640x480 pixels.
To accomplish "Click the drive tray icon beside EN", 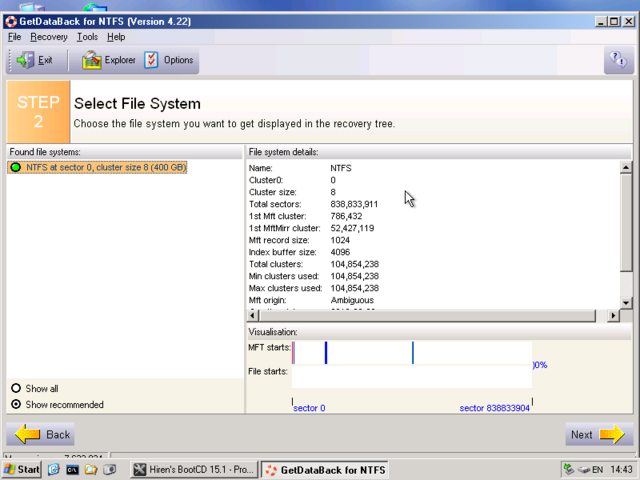I will click(x=584, y=470).
